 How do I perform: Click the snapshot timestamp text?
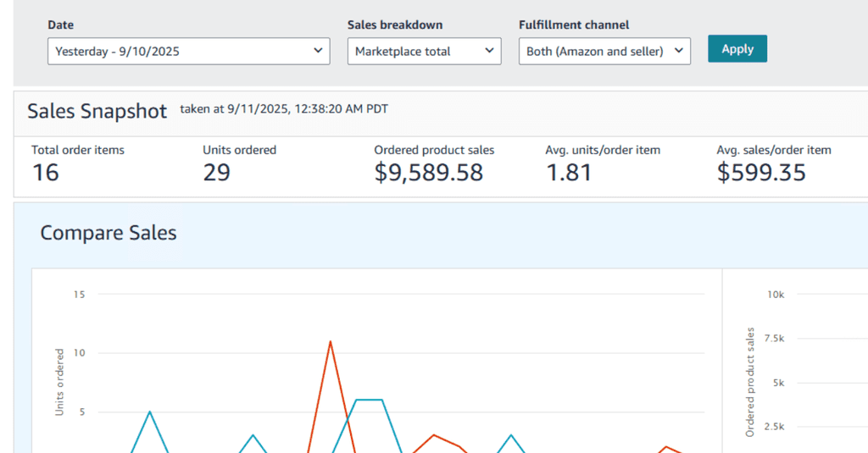(x=284, y=109)
